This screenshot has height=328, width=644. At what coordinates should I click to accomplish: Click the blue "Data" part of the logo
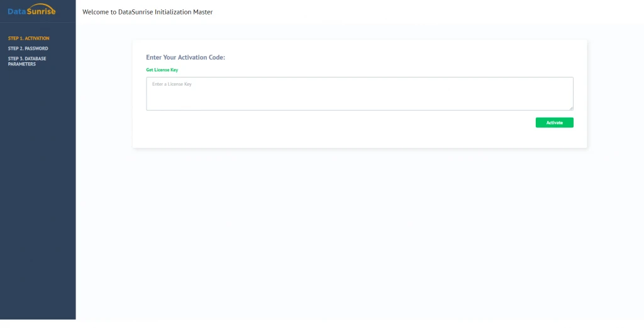point(17,11)
